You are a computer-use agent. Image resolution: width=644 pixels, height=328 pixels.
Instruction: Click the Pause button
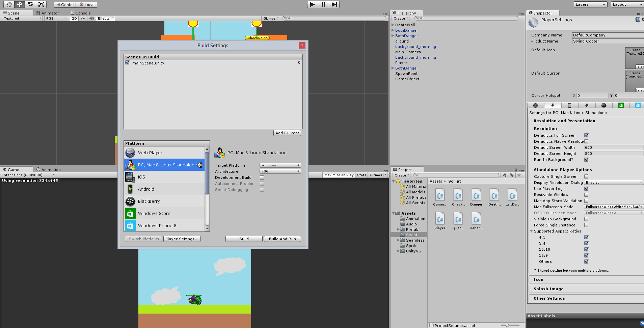[323, 4]
